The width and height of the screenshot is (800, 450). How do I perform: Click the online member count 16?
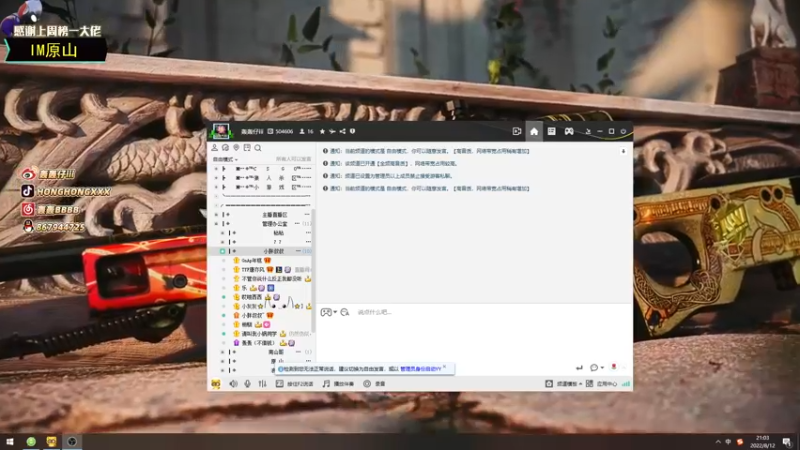pyautogui.click(x=306, y=131)
